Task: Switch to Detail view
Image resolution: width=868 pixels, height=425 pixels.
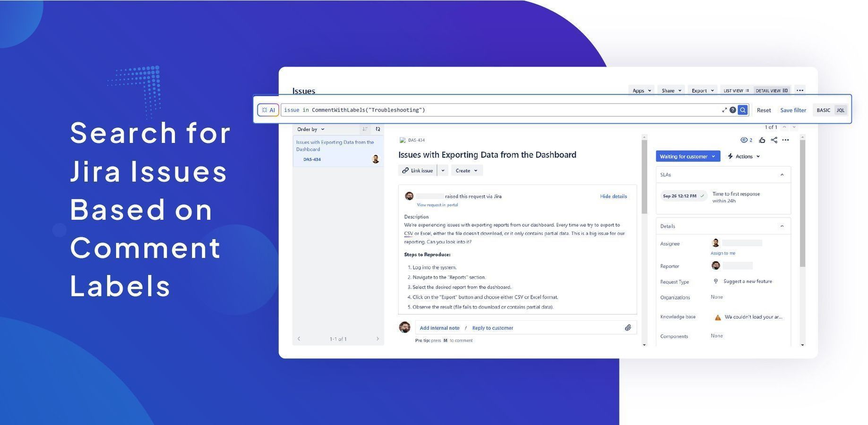Action: (x=772, y=91)
